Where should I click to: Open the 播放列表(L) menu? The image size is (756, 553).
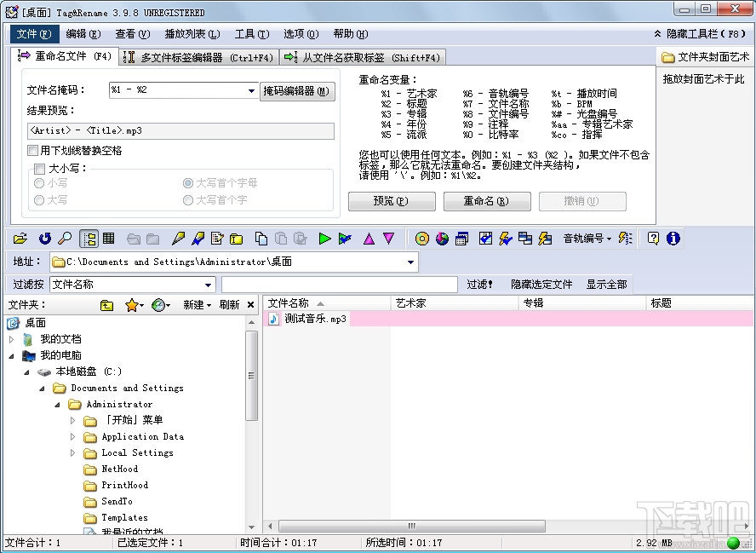pyautogui.click(x=192, y=34)
